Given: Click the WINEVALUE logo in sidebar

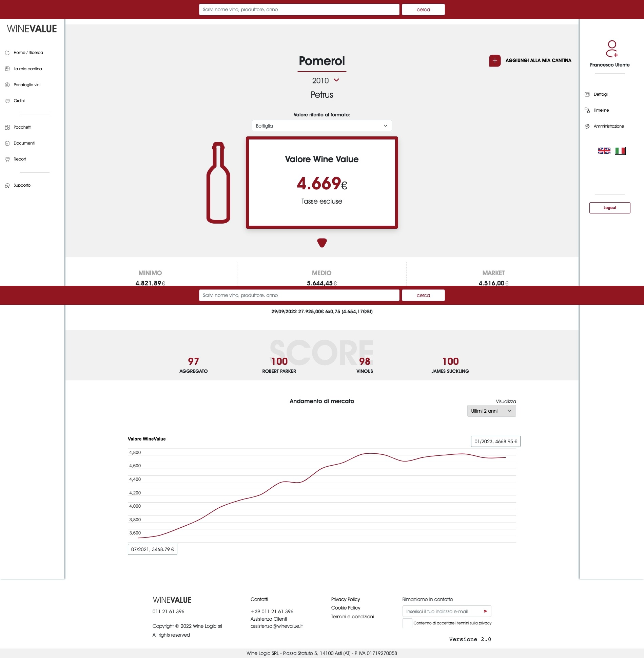Looking at the screenshot, I should (32, 29).
